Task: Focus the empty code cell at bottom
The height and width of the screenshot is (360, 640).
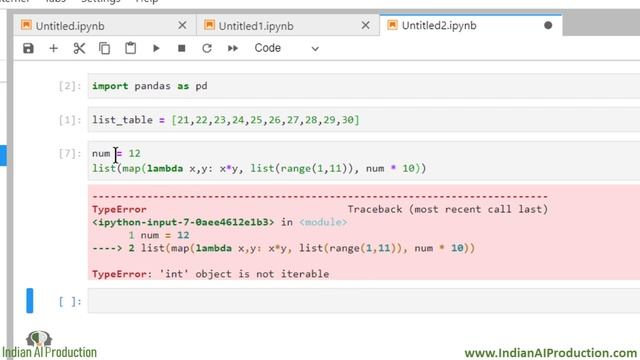Action: (364, 301)
